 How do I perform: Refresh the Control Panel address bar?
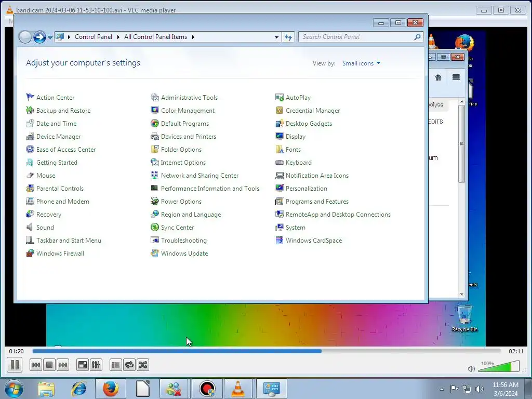point(288,37)
